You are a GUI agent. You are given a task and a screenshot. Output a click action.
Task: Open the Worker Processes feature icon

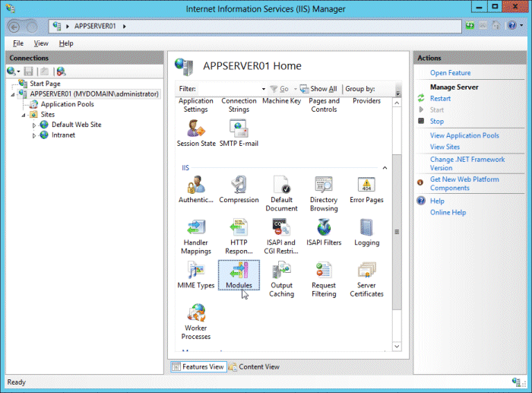196,322
